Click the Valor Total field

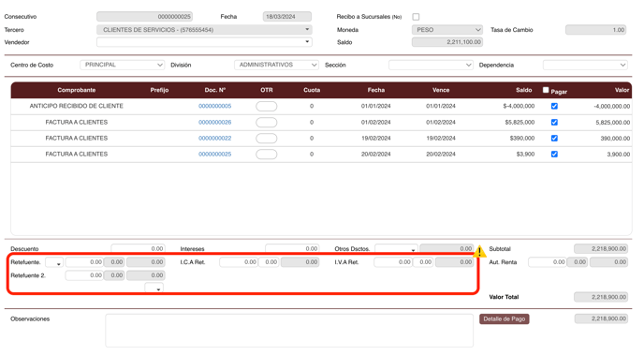(601, 297)
